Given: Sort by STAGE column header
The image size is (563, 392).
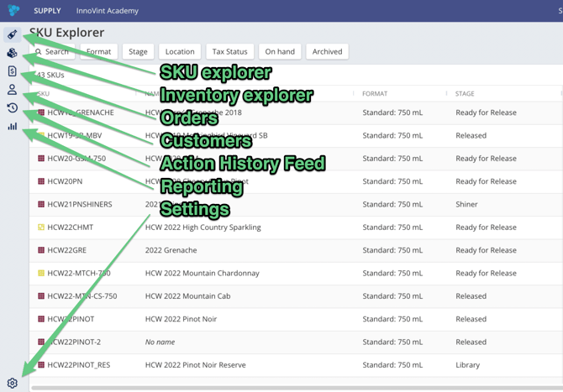Looking at the screenshot, I should point(465,94).
